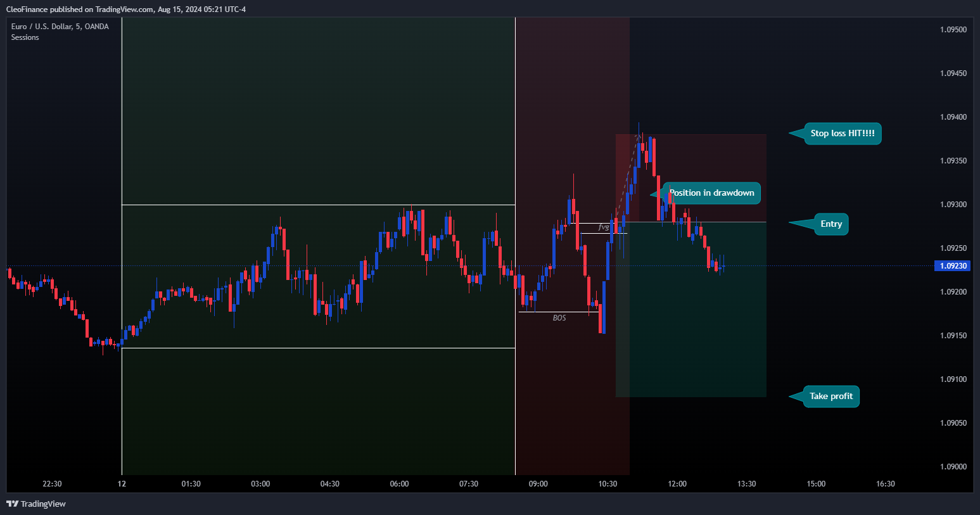This screenshot has width=980, height=515.
Task: Click price axis label 1.09100
Action: [x=953, y=379]
